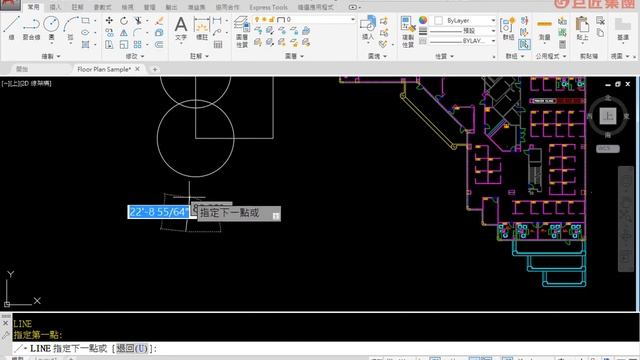Switch to the Insert (插入) ribbon tab

pyautogui.click(x=55, y=7)
